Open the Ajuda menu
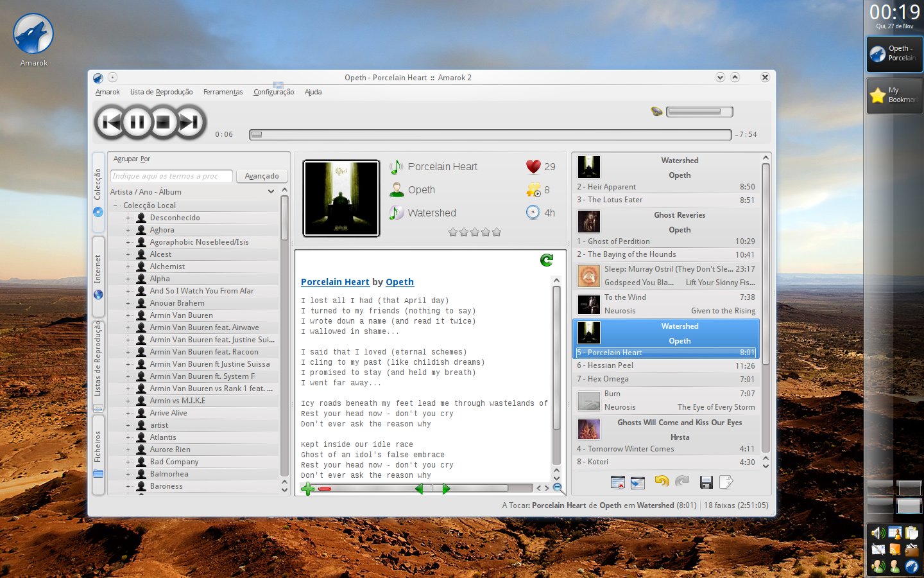 tap(313, 92)
